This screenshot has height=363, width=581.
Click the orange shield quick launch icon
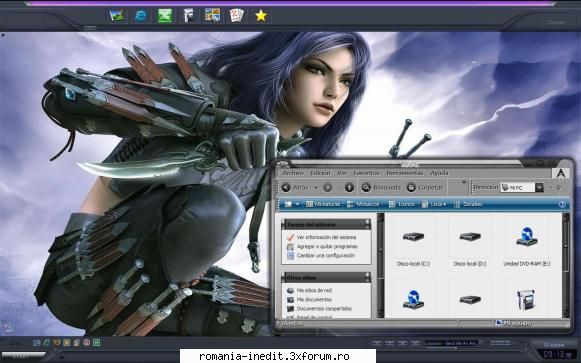point(56,343)
